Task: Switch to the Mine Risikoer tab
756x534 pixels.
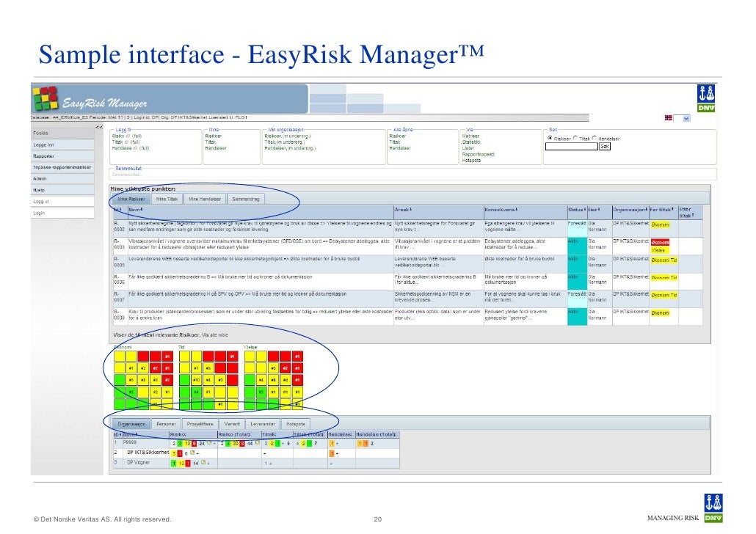Action: [131, 199]
